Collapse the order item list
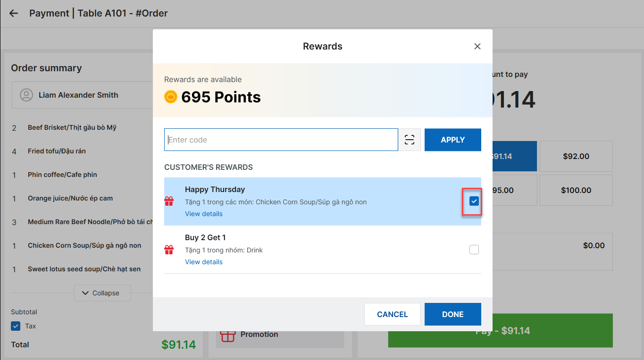 click(x=102, y=293)
